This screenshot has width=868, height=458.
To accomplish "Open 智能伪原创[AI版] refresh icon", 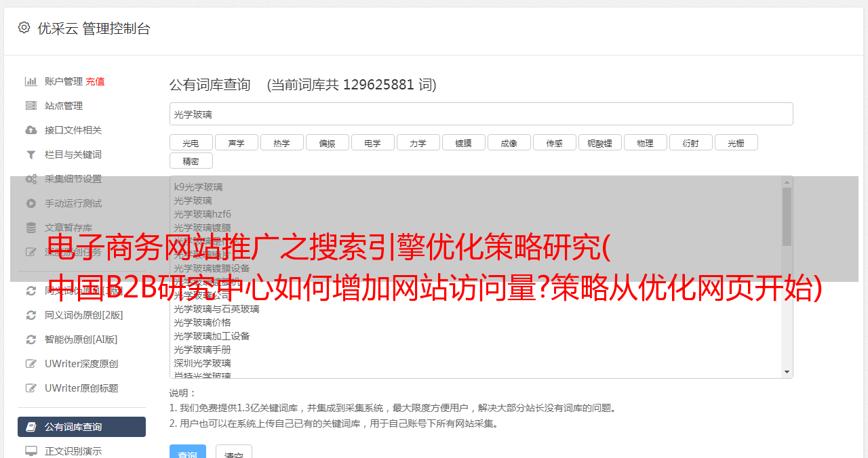I will coord(31,339).
